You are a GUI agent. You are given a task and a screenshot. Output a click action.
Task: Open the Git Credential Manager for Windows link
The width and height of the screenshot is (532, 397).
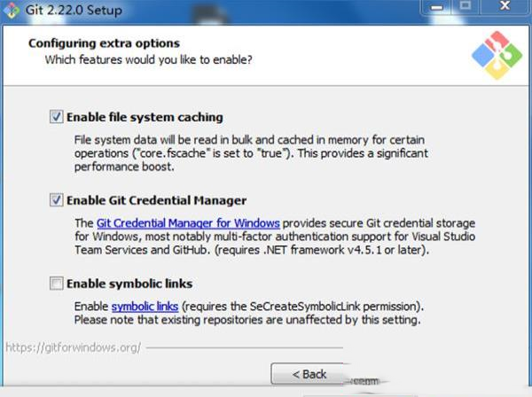188,223
